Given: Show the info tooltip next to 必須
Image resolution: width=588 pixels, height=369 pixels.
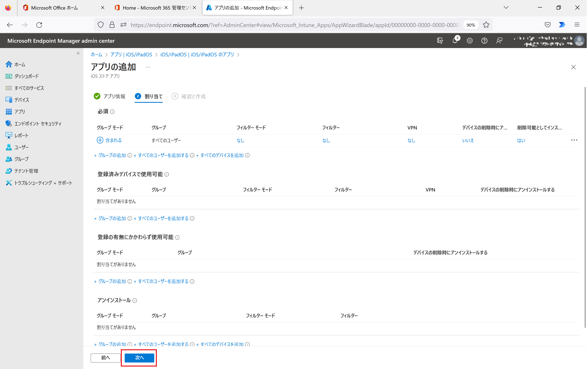Looking at the screenshot, I should click(x=112, y=112).
